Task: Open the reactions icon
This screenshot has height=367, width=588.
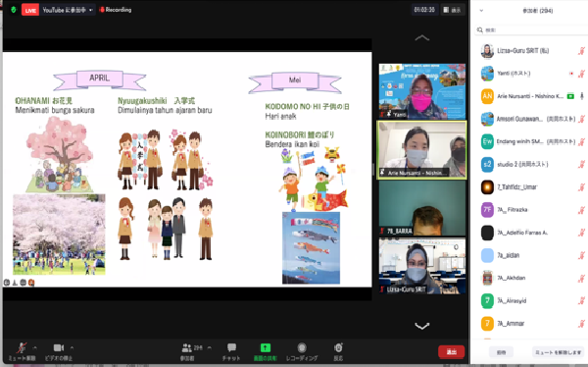Action: (338, 347)
